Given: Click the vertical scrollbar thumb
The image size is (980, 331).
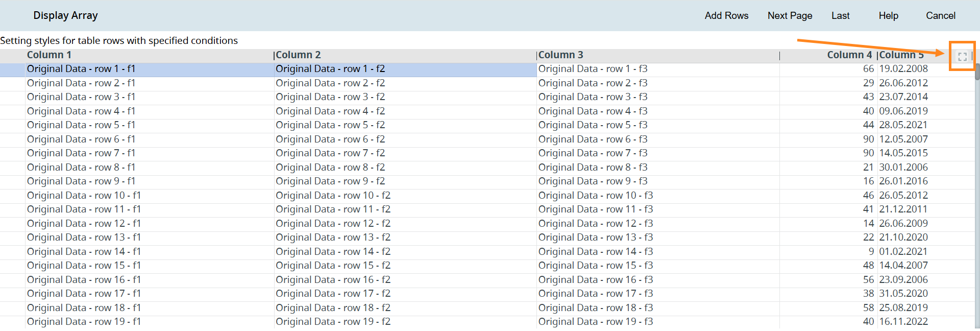Looking at the screenshot, I should 977,72.
